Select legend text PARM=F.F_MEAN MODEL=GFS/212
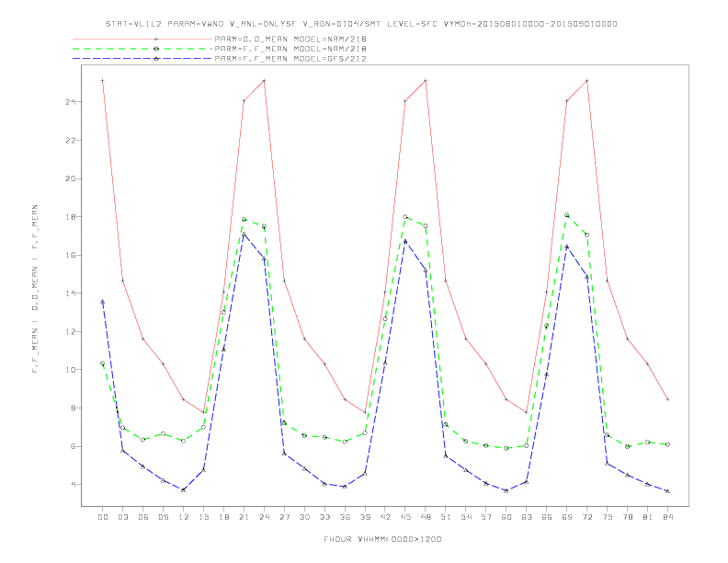Screen dimensions: 728x563 pyautogui.click(x=290, y=59)
